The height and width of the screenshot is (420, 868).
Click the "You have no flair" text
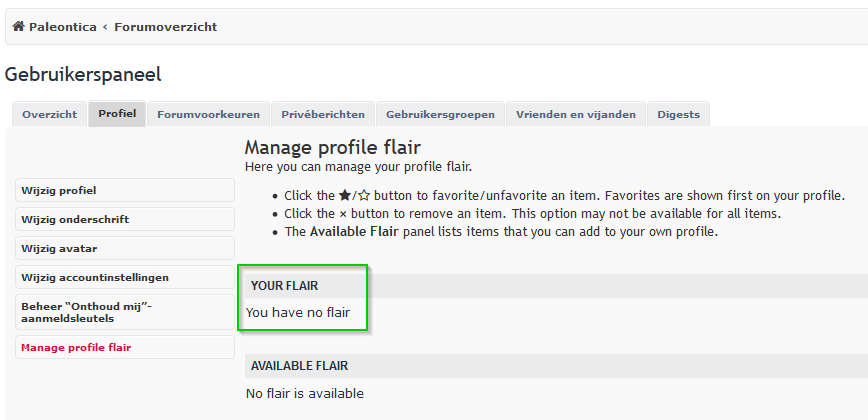[298, 313]
